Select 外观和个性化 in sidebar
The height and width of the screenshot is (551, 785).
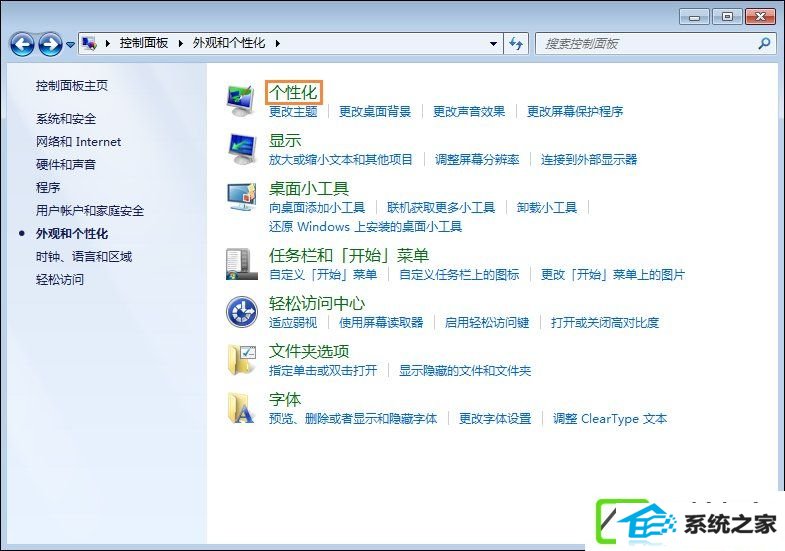(x=72, y=234)
